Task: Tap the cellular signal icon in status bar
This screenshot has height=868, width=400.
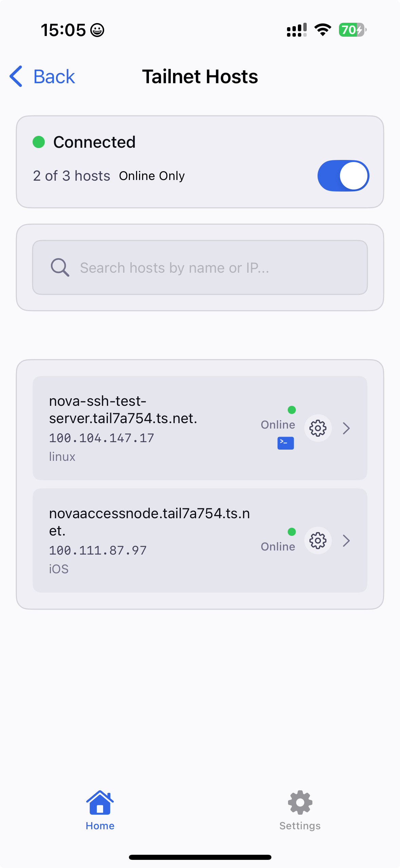Action: coord(297,30)
